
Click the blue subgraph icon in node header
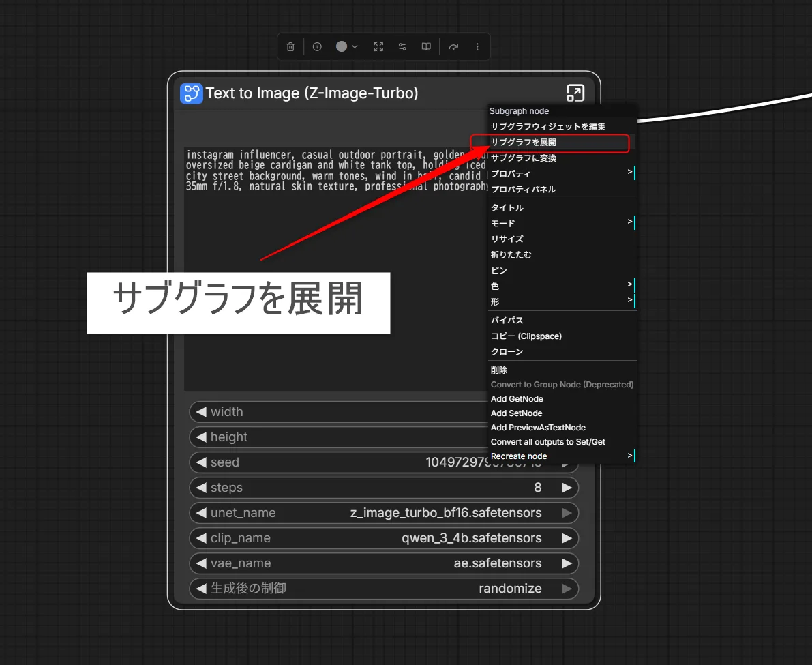coord(191,93)
